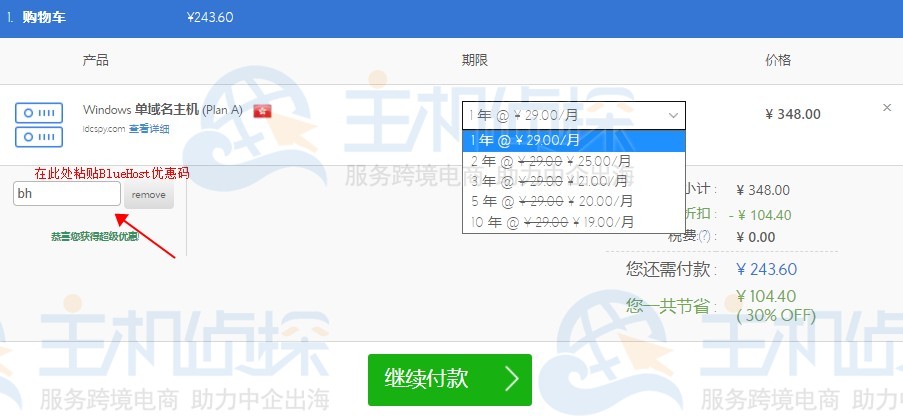Choose the 5 年 @ ¥20.00/月 option

(x=574, y=201)
